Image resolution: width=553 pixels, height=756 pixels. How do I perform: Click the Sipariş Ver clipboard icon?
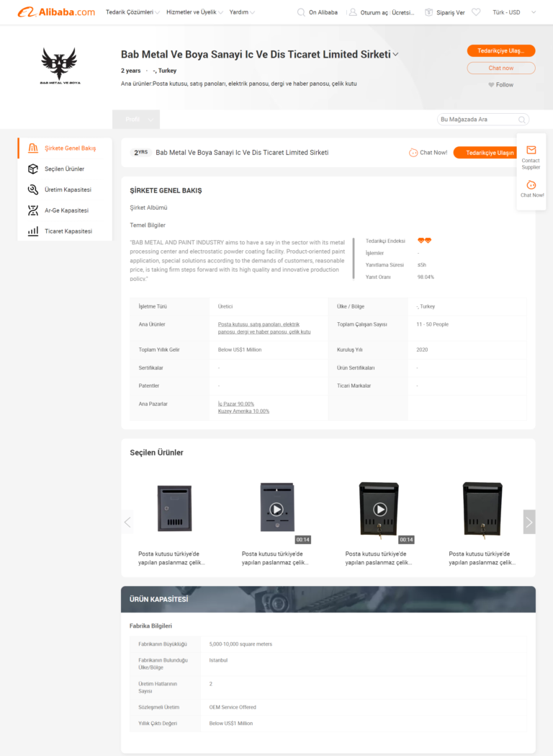428,12
